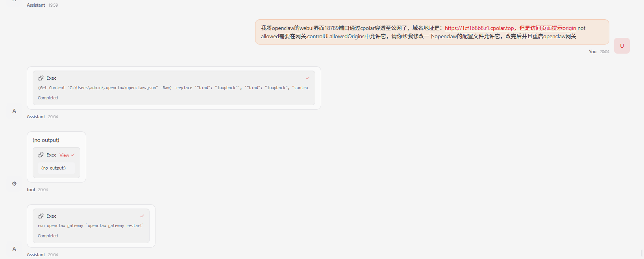This screenshot has height=259, width=644.
Task: Click the A avatar beside the Get-Content card
Action: [14, 111]
